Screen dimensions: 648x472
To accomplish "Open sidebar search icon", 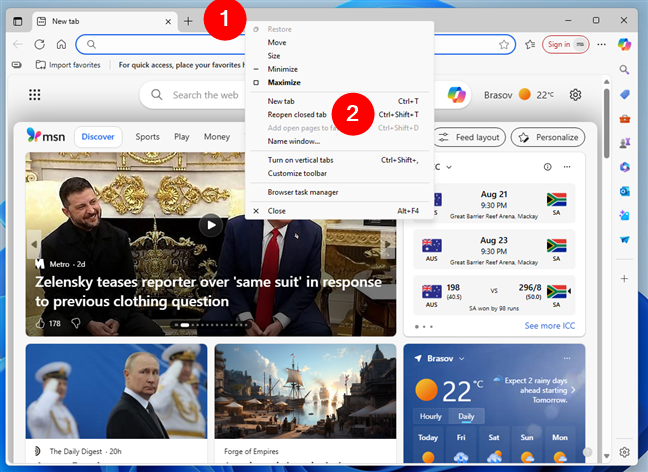I will coord(624,69).
